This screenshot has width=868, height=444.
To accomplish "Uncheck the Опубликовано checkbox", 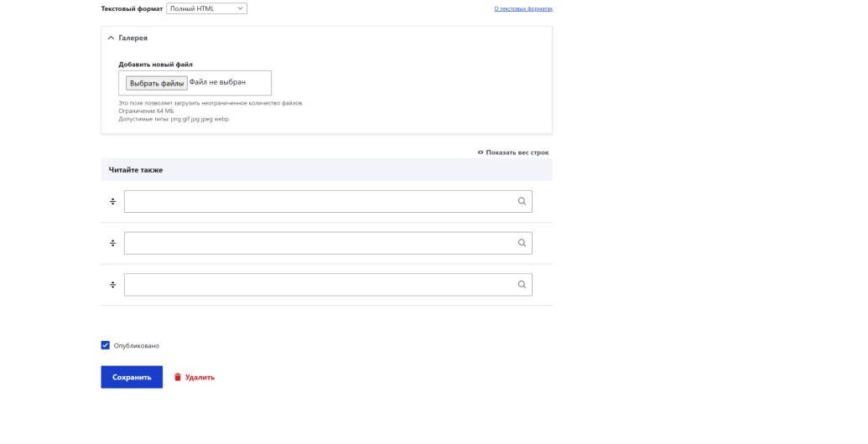I will (x=105, y=345).
